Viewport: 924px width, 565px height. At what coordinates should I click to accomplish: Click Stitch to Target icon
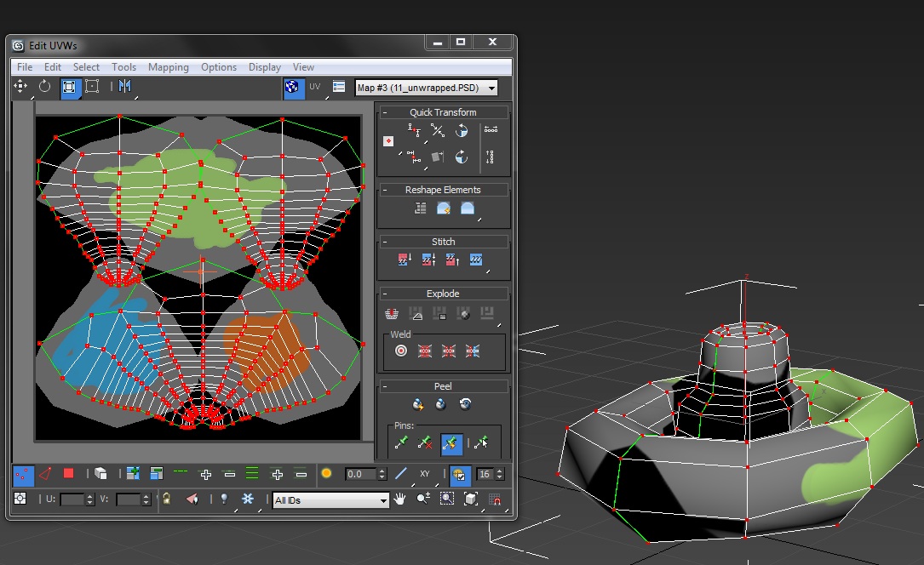405,260
